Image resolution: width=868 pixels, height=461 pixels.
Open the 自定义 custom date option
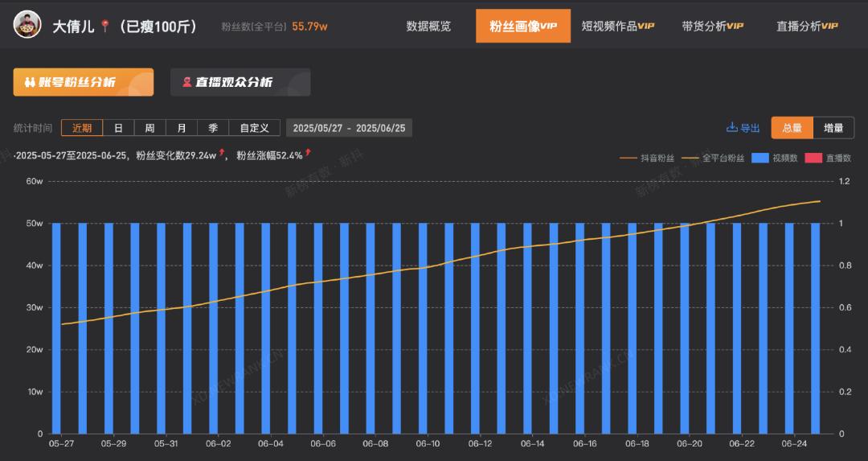254,128
